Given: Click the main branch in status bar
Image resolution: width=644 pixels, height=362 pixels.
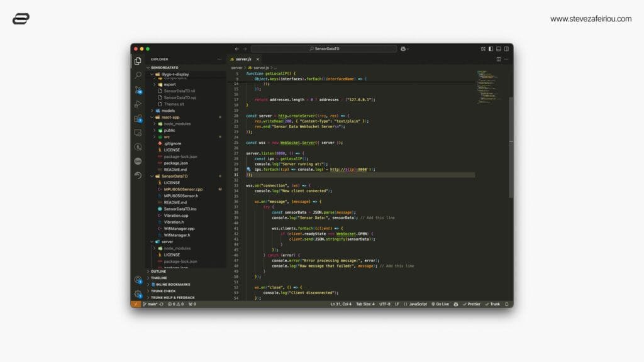Looking at the screenshot, I should tap(150, 304).
